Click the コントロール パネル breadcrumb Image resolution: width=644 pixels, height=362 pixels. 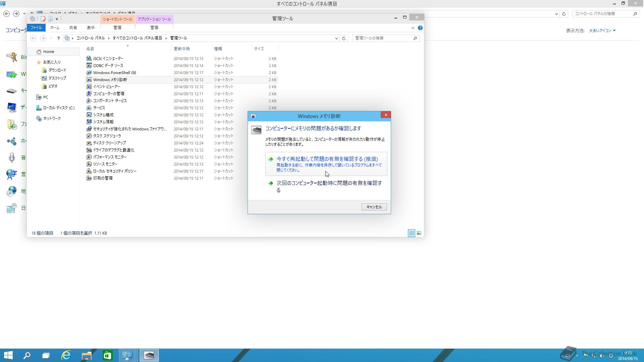pyautogui.click(x=91, y=38)
